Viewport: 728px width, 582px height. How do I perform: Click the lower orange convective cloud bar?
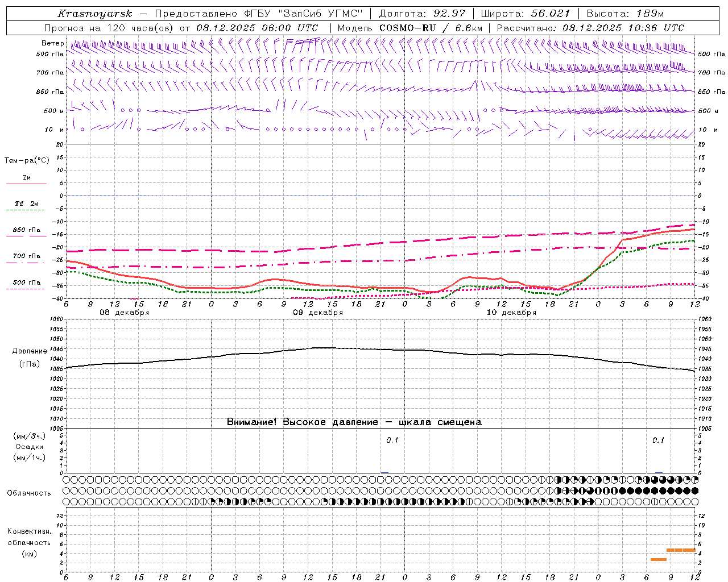point(659,560)
